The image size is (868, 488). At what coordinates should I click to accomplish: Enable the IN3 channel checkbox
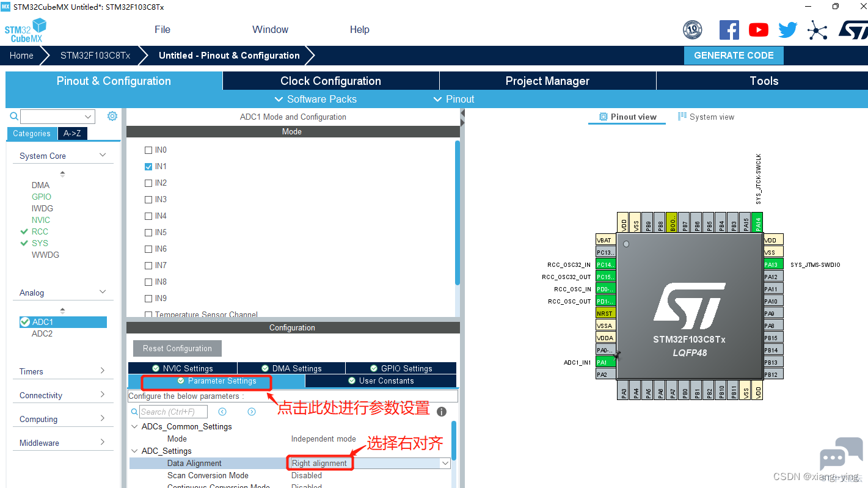click(x=148, y=200)
